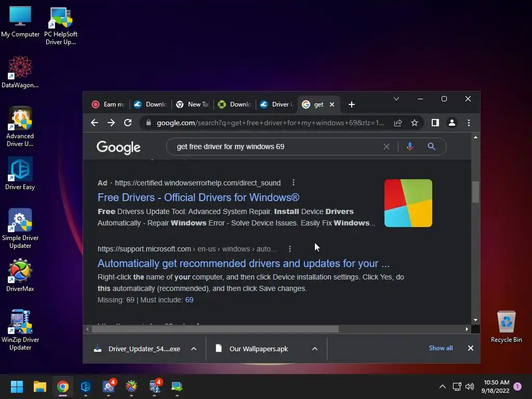532x399 pixels.
Task: Open WinZip Driver Updater desktop icon
Action: pos(20,330)
